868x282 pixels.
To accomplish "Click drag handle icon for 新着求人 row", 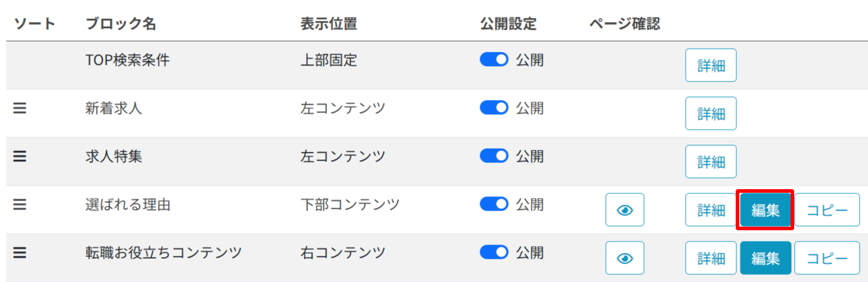I will tap(20, 108).
